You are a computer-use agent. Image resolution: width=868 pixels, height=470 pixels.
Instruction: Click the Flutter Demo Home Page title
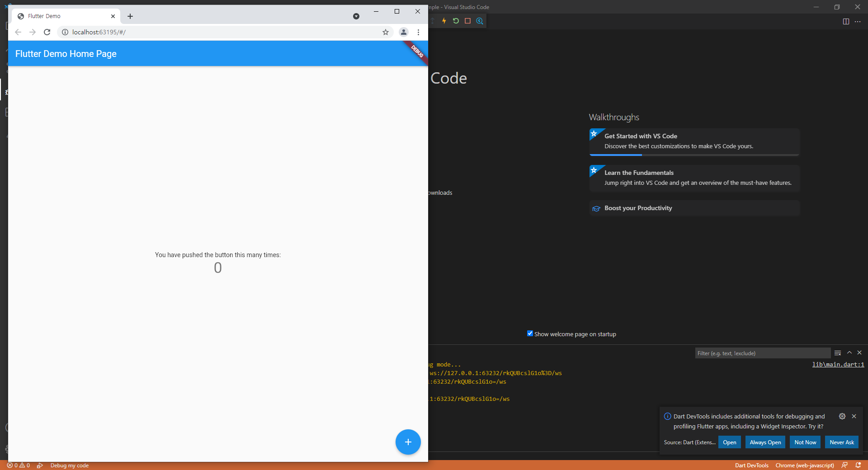click(66, 54)
